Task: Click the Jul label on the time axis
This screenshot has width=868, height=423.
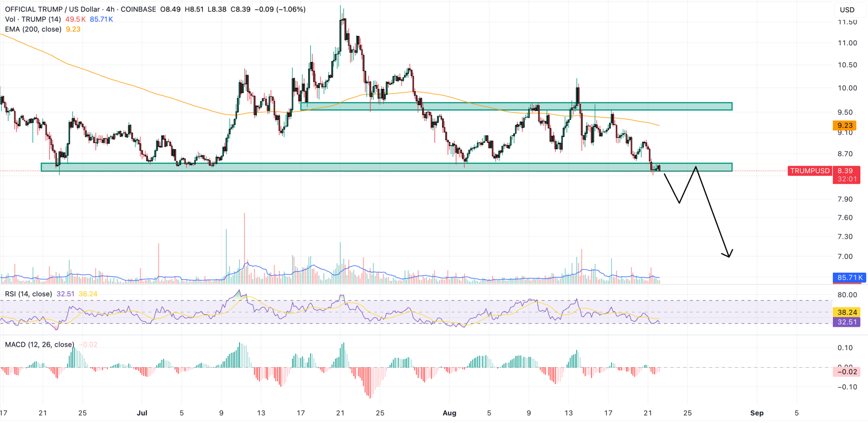Action: tap(142, 413)
